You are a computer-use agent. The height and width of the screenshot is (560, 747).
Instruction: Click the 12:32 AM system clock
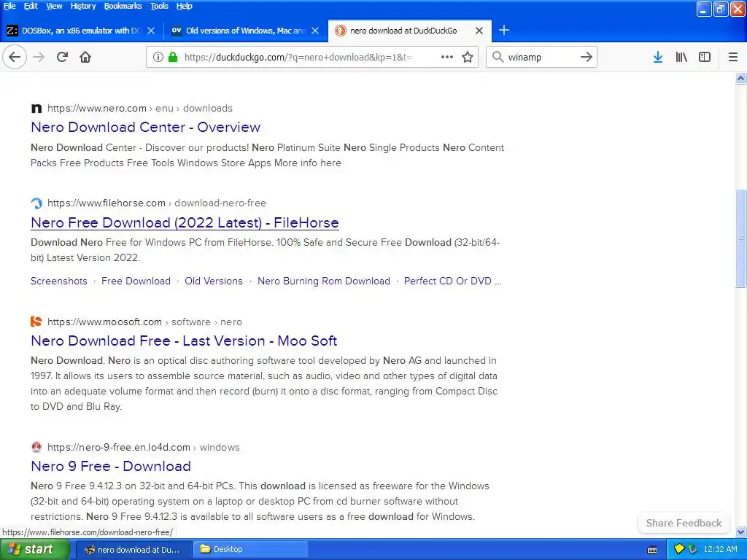720,549
